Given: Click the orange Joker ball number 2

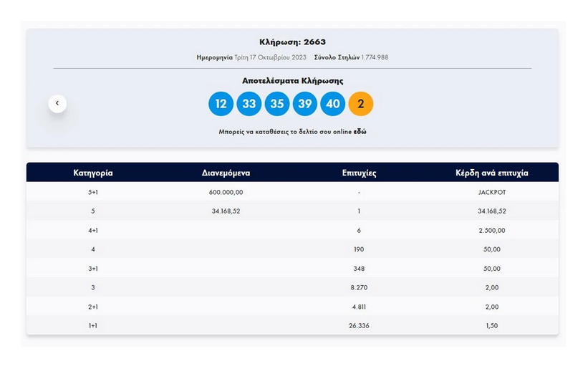Looking at the screenshot, I should click(x=360, y=104).
